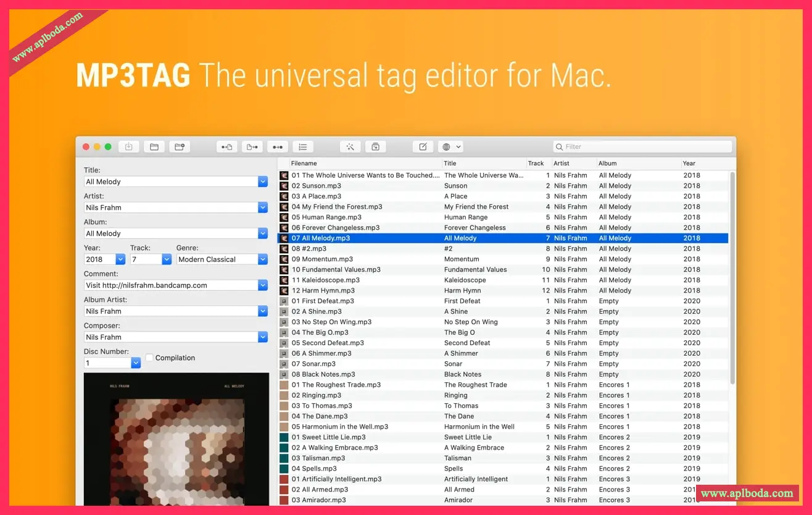Click cover icon of 01 Sweet Little Lie.mp3

pos(284,437)
